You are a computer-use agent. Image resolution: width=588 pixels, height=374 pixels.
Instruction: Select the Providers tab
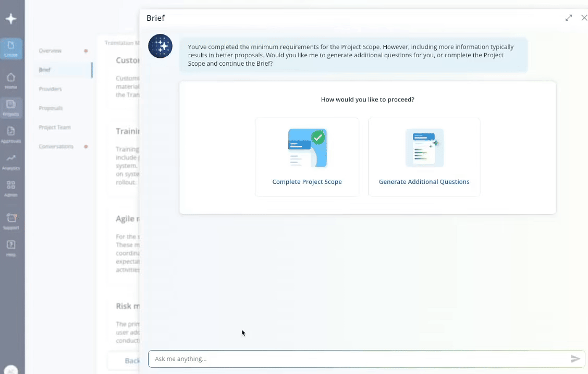click(50, 89)
